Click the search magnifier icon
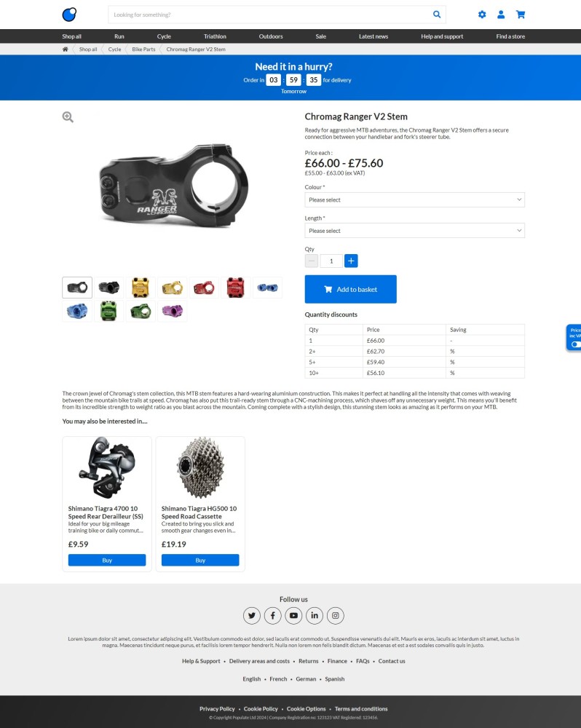Image resolution: width=581 pixels, height=728 pixels. [x=437, y=15]
